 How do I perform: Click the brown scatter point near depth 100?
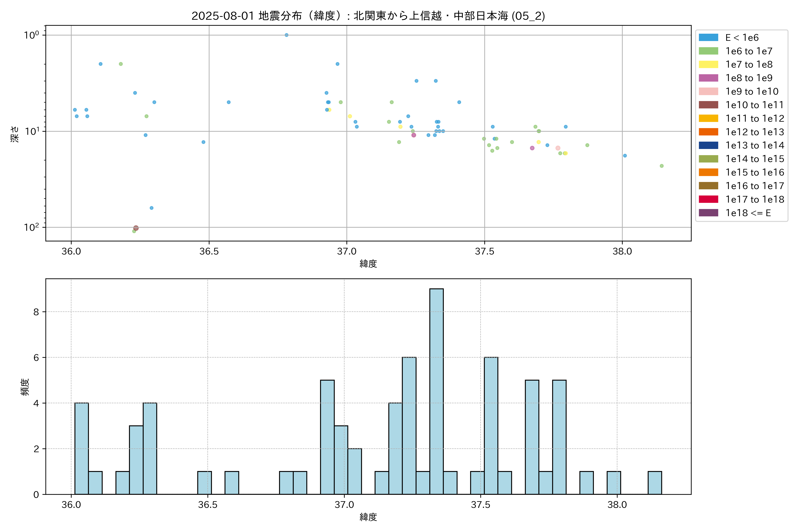pos(136,228)
